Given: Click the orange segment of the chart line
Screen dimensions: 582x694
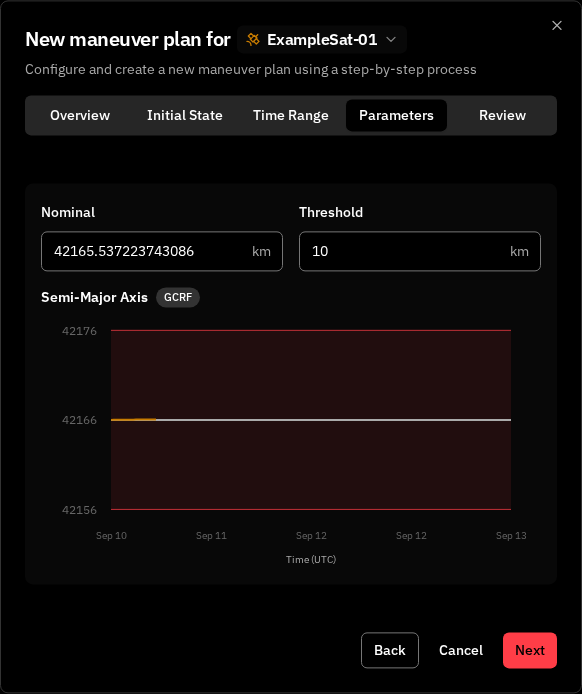Looking at the screenshot, I should pos(133,419).
